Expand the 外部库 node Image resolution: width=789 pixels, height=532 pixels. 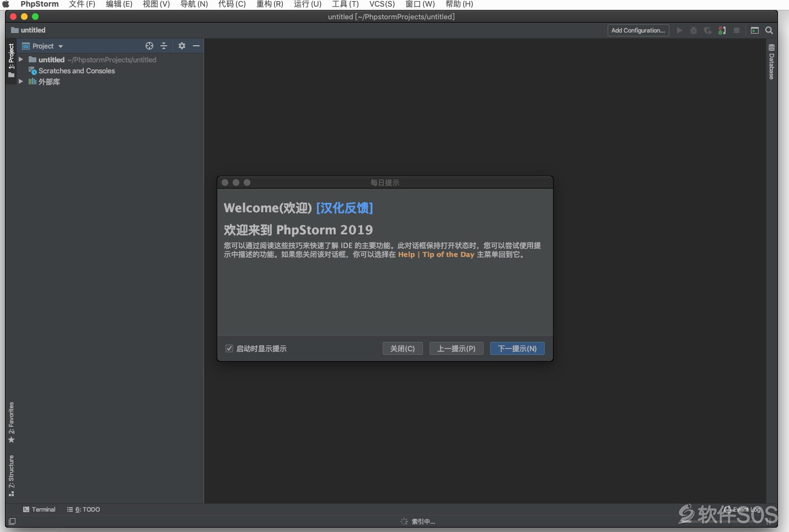21,82
